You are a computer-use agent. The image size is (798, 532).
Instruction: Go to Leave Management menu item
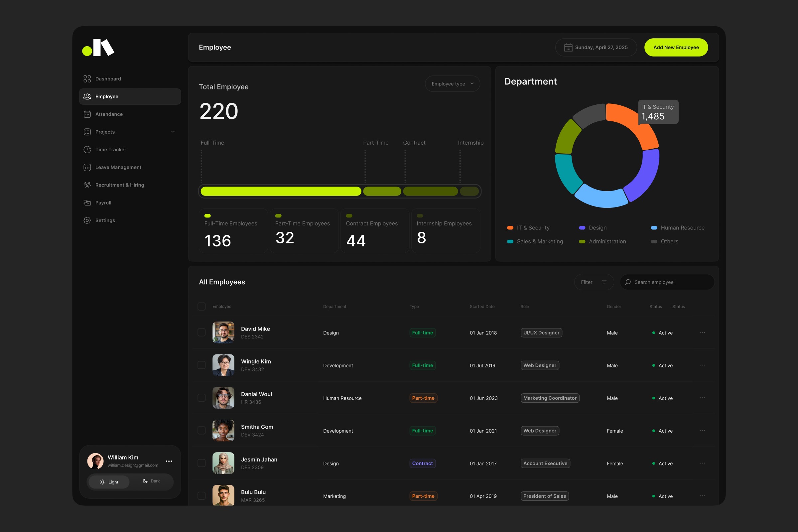118,167
